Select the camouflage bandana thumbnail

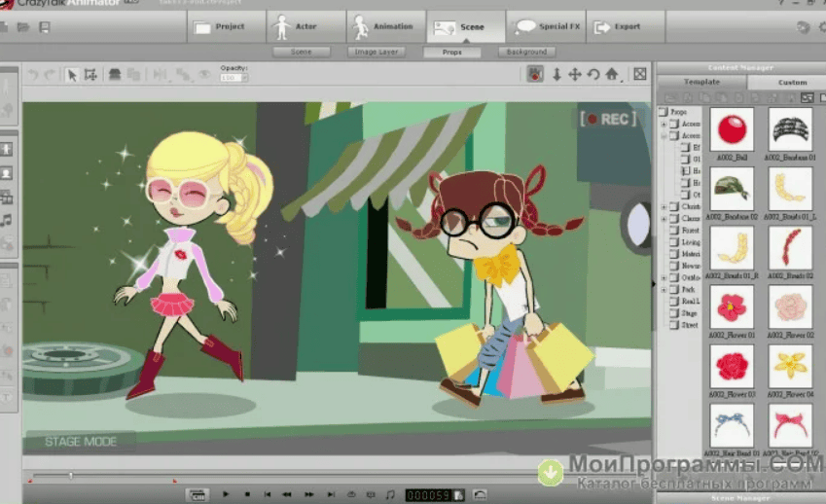pos(732,189)
